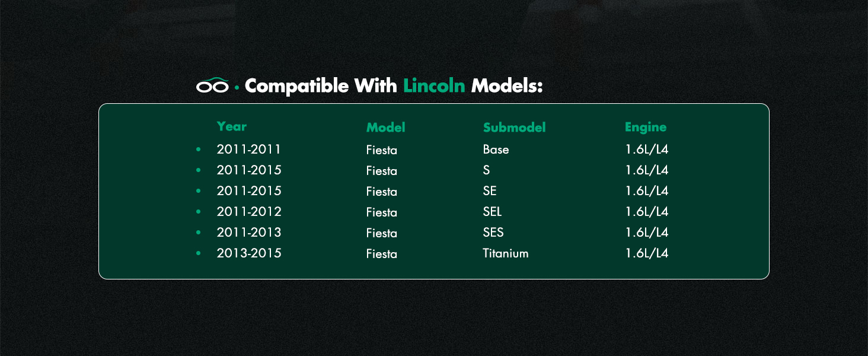Click the 2011-2011 year entry
The image size is (868, 356).
pyautogui.click(x=249, y=150)
